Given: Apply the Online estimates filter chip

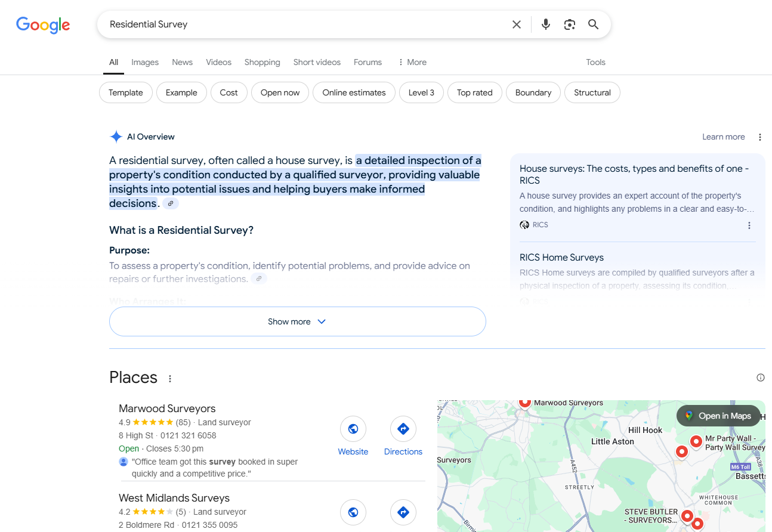Looking at the screenshot, I should pyautogui.click(x=354, y=92).
